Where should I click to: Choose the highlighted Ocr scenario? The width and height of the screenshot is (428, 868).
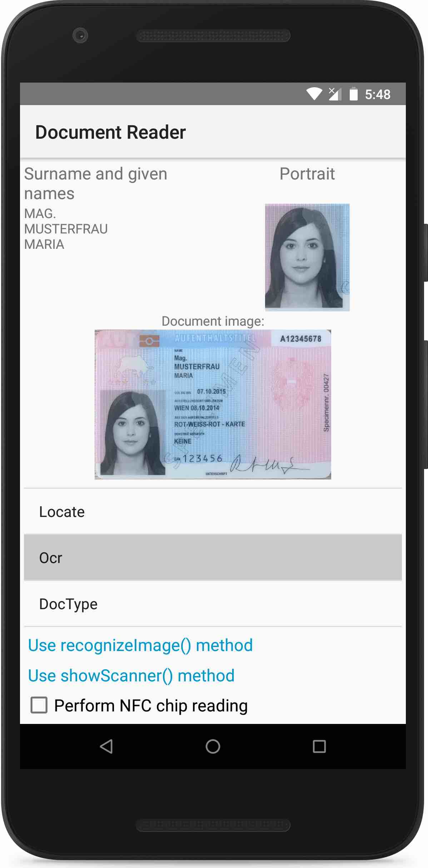tap(213, 557)
